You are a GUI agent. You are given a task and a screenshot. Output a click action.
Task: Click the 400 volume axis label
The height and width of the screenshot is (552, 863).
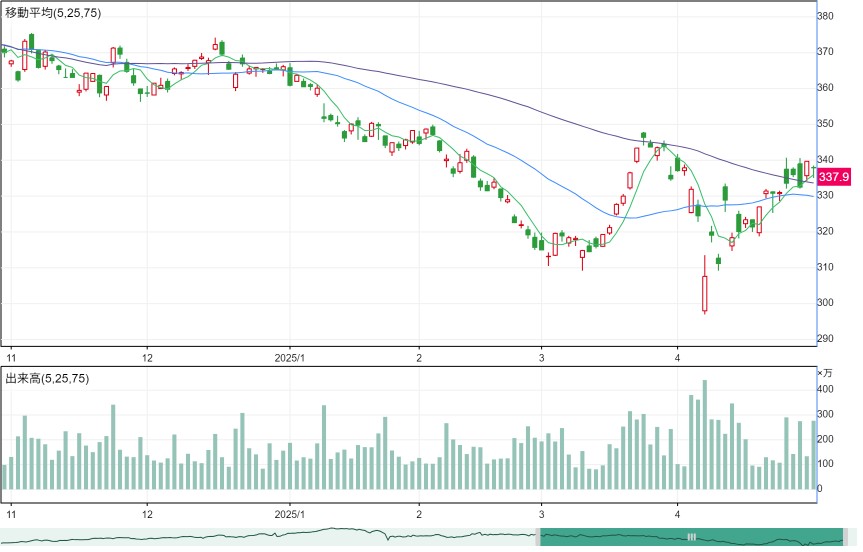point(825,389)
